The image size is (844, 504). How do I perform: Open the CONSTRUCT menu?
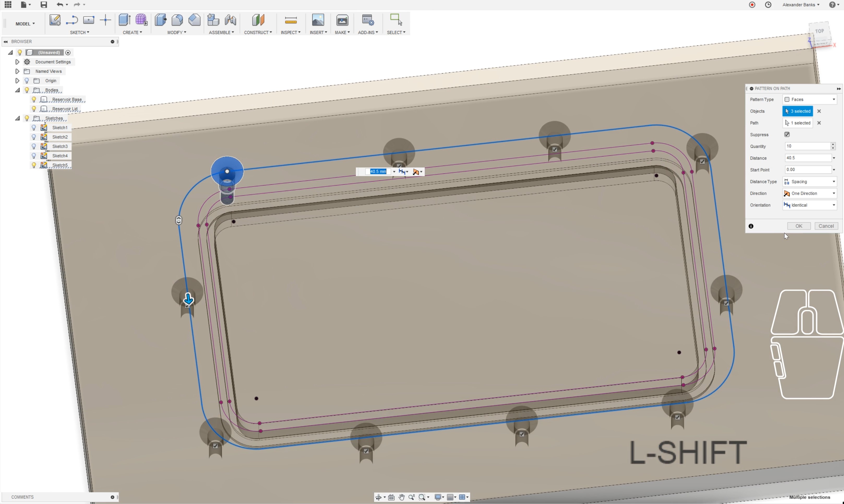tap(258, 33)
